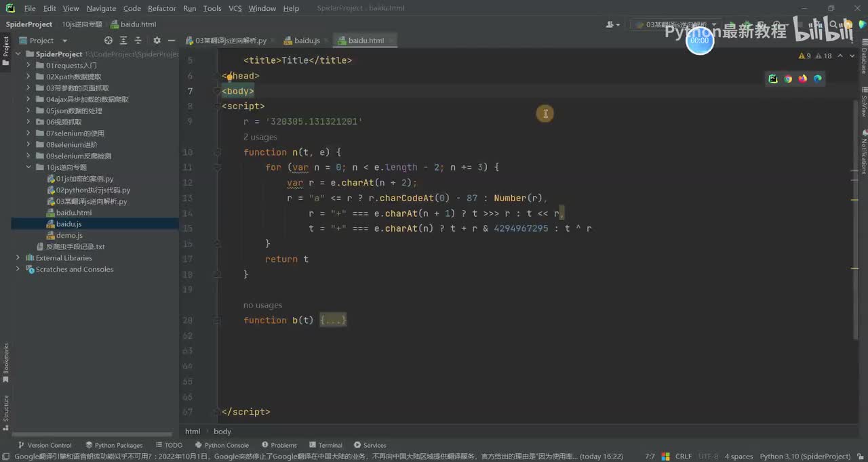
Task: Click the 18 weak warnings indicator
Action: click(x=823, y=56)
